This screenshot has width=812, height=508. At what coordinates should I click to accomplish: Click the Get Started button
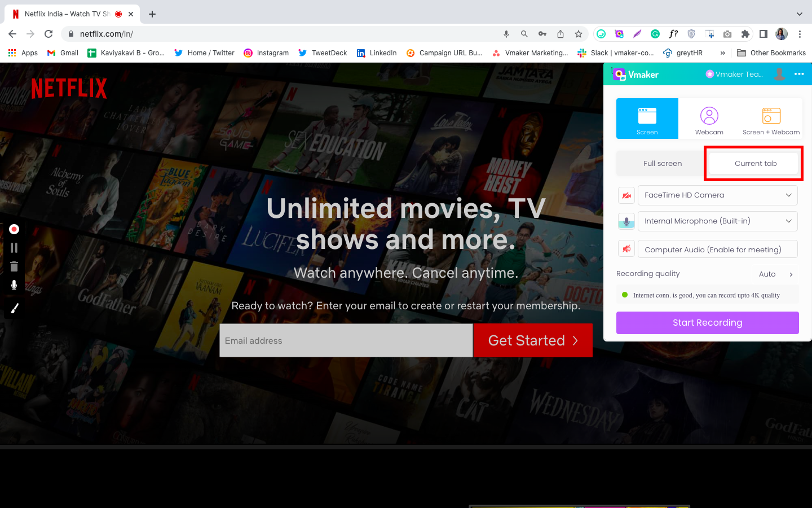coord(533,340)
